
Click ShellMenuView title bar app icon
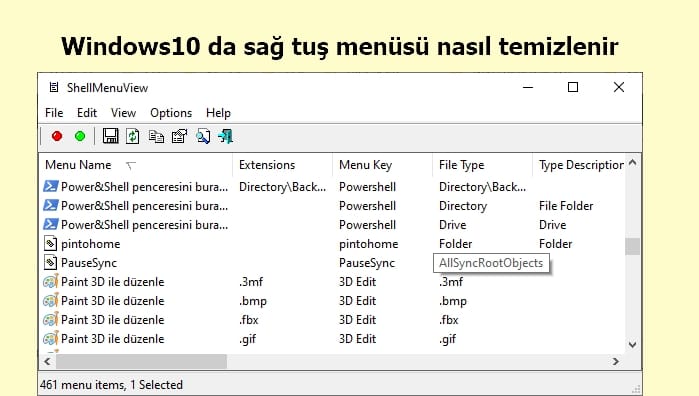tap(54, 87)
